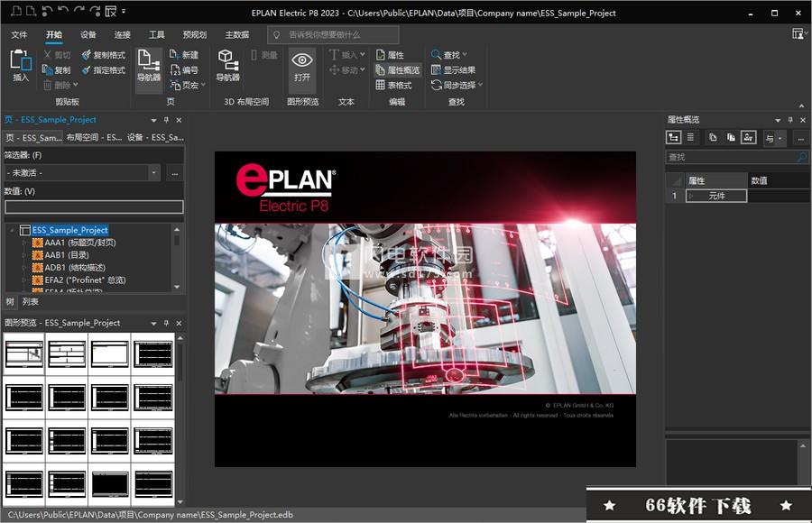Expand the 元件 property row
Image resolution: width=812 pixels, height=523 pixels.
(x=691, y=196)
